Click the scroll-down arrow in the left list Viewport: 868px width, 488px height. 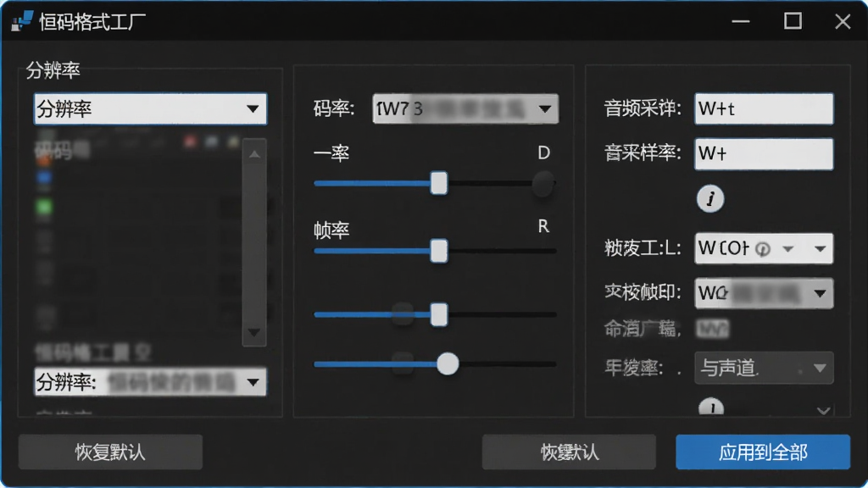click(x=254, y=332)
